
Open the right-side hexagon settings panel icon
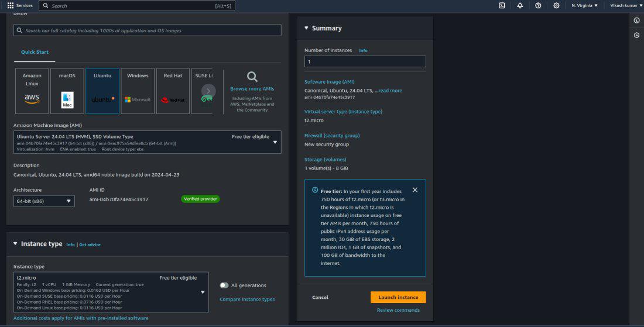click(x=636, y=35)
